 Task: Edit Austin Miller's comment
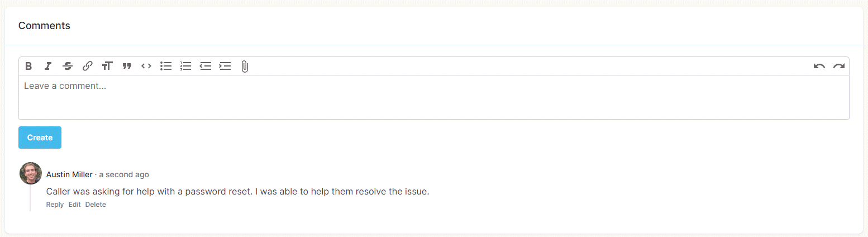point(74,205)
